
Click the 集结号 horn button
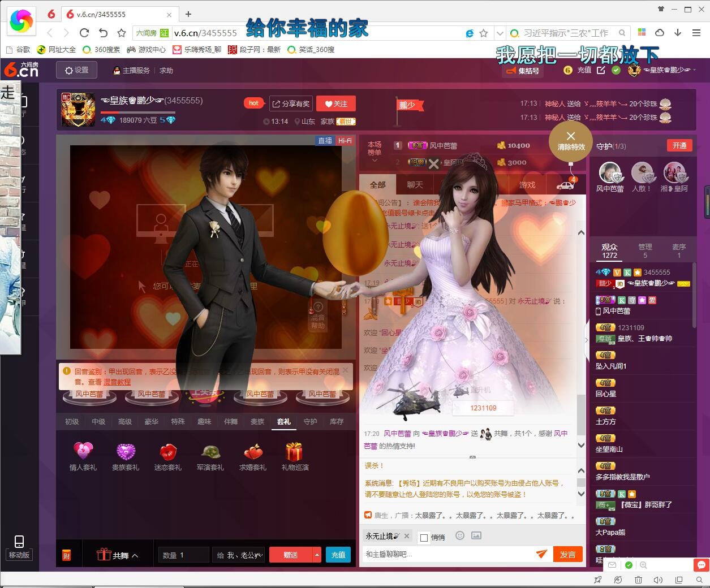522,71
